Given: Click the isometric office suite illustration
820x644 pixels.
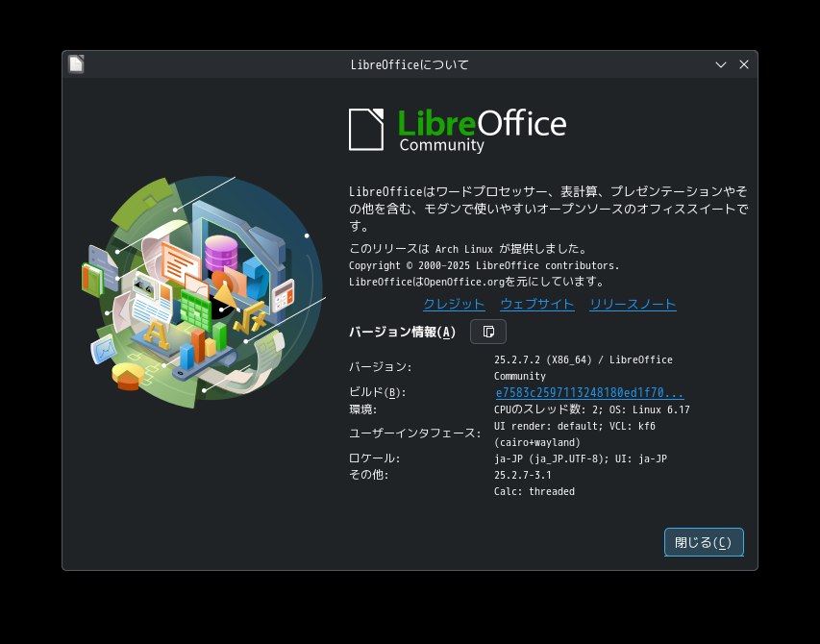Looking at the screenshot, I should 203,291.
